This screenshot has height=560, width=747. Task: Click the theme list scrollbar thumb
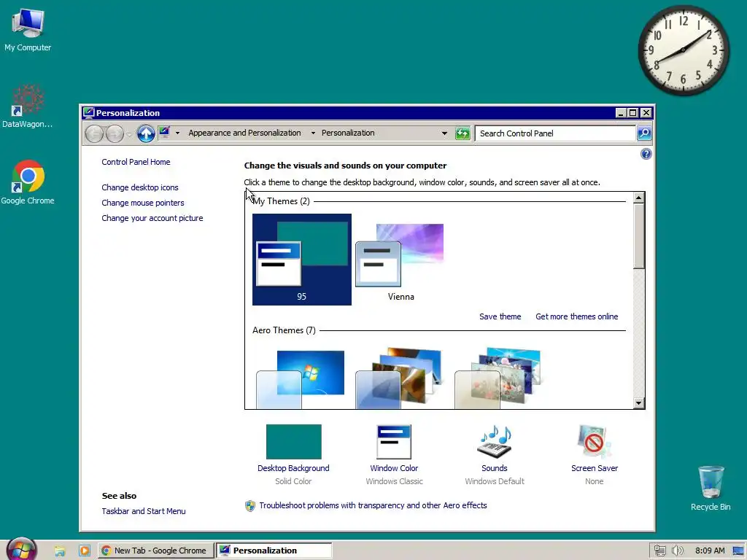click(639, 236)
